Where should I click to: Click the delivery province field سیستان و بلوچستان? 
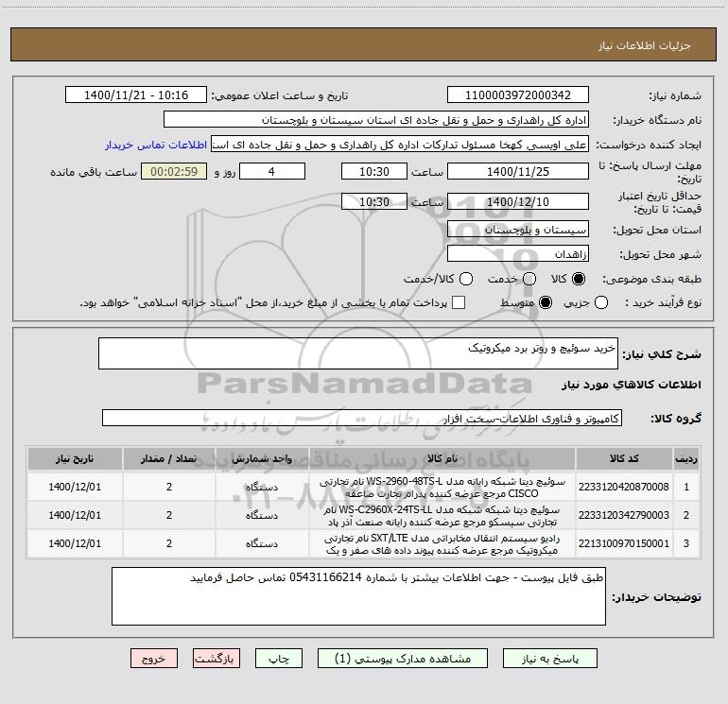tap(518, 230)
